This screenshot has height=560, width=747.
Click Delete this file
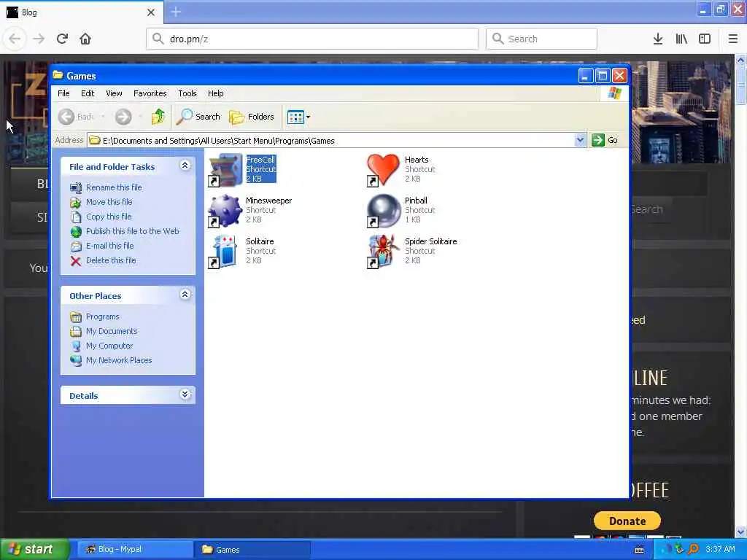coord(111,260)
